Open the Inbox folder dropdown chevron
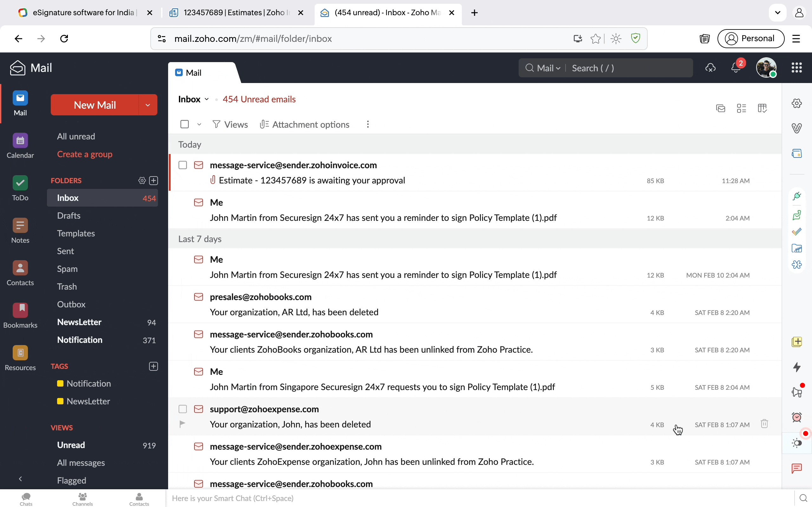Image resolution: width=812 pixels, height=507 pixels. (207, 99)
